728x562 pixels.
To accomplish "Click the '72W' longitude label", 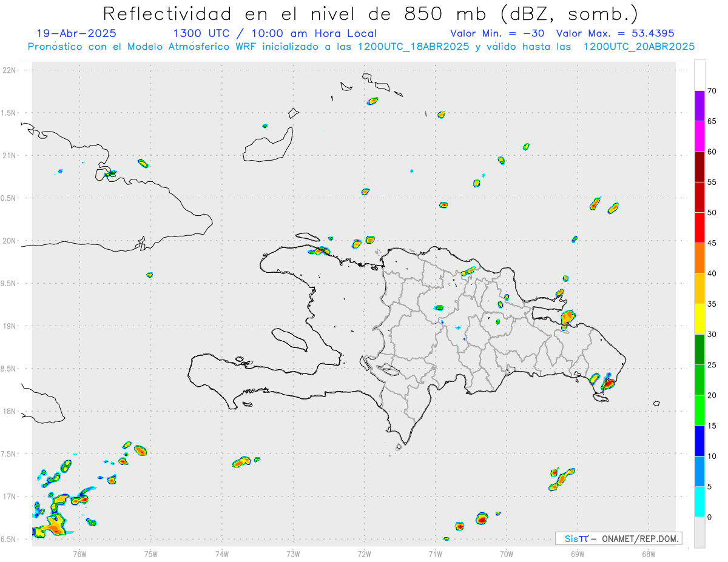I will click(x=364, y=553).
